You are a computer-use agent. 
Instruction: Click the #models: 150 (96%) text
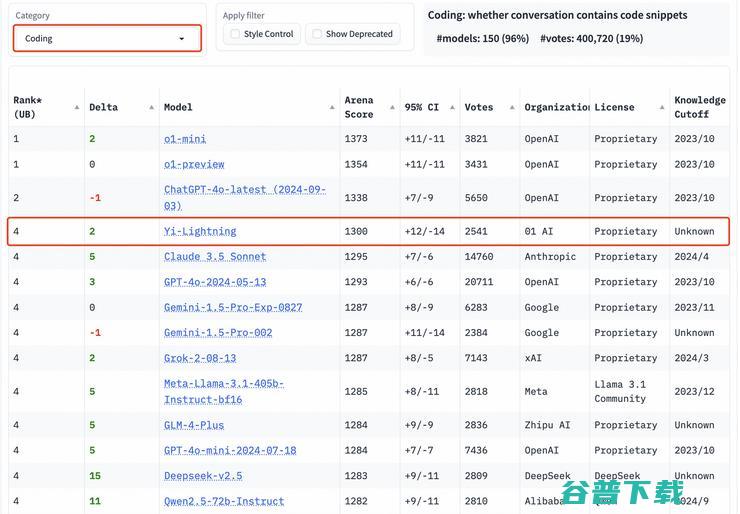coord(483,39)
